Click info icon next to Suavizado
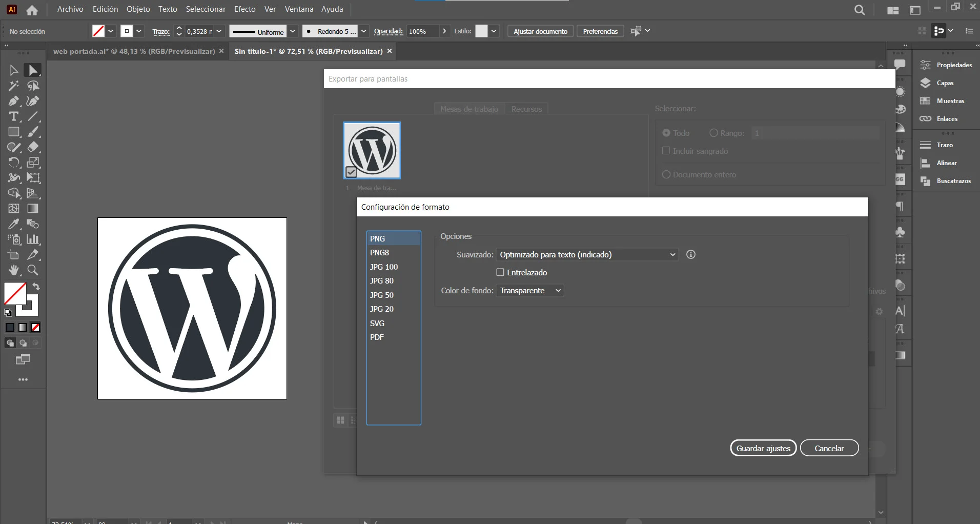Image resolution: width=980 pixels, height=524 pixels. click(691, 254)
